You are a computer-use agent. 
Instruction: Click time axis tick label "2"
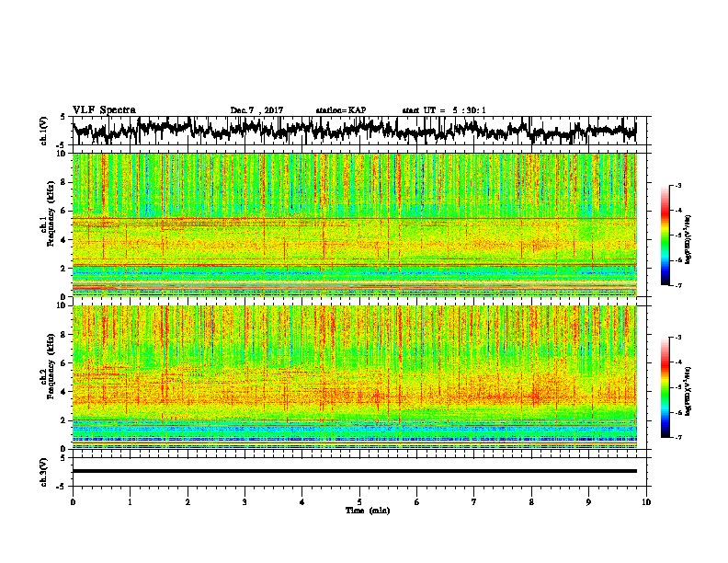point(188,502)
